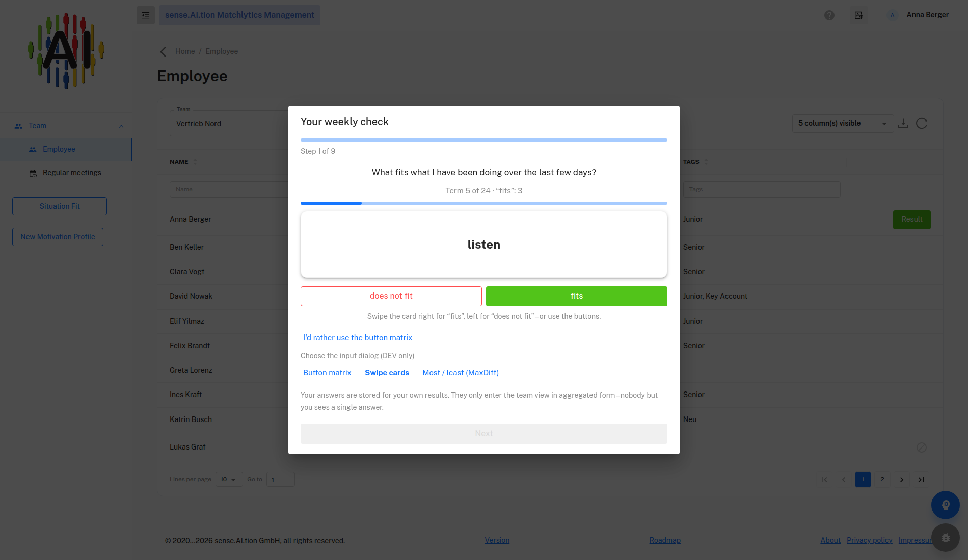This screenshot has width=968, height=560.
Task: Click the image add icon in header
Action: click(x=859, y=15)
